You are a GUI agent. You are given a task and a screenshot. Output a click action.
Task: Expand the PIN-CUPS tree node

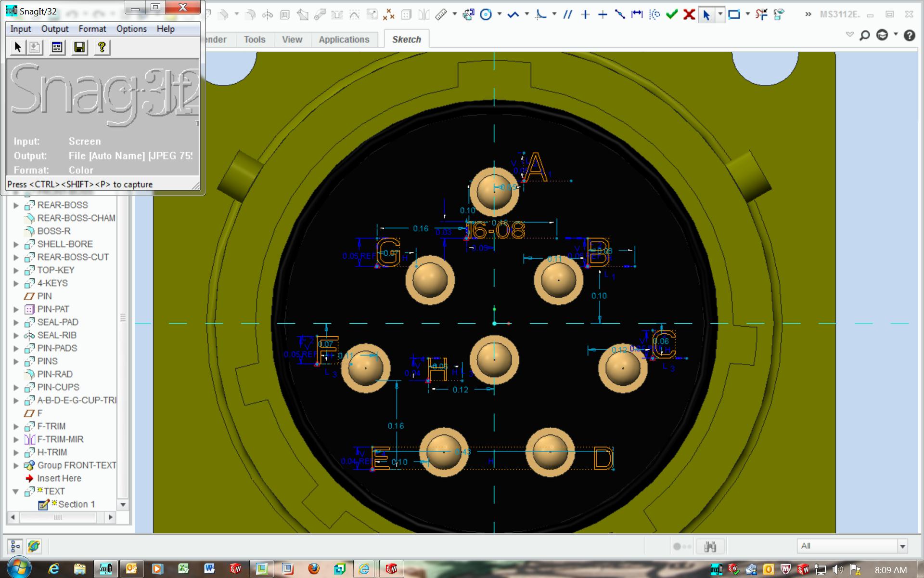click(16, 387)
